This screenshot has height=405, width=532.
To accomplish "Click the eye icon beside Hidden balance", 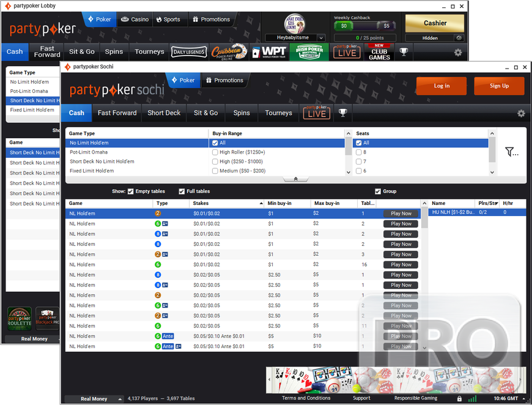I will (459, 38).
